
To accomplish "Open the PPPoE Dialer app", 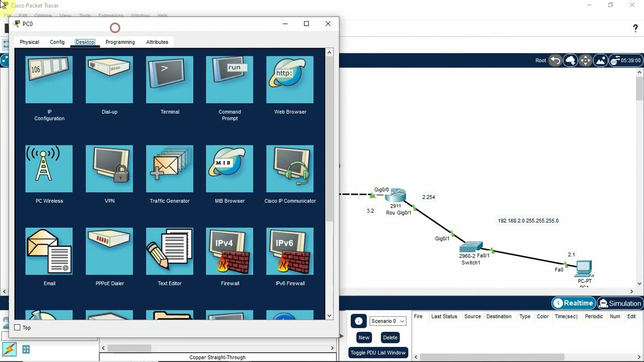I will tap(109, 251).
